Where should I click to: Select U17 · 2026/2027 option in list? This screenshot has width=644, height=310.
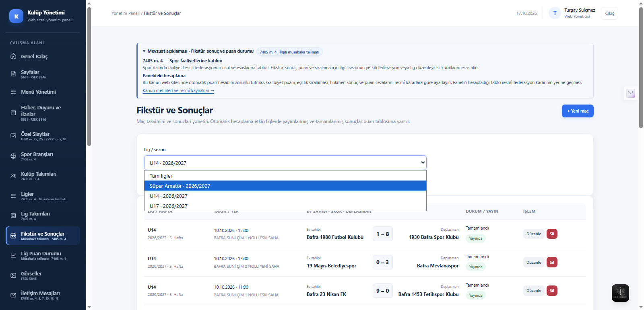tap(285, 206)
